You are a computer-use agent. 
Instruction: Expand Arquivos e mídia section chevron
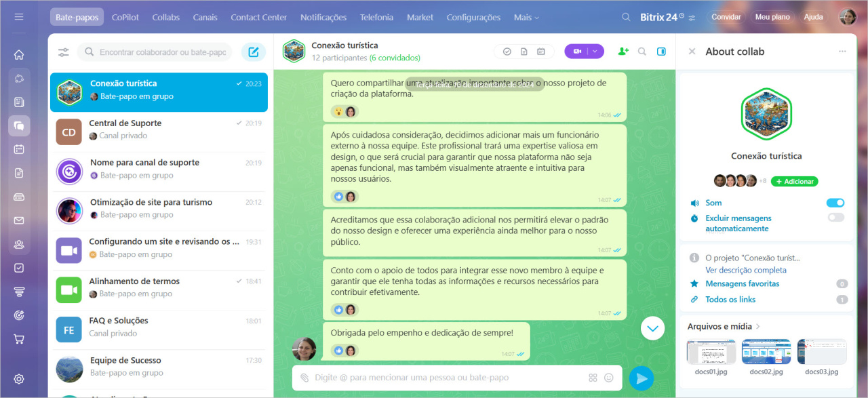click(x=758, y=327)
